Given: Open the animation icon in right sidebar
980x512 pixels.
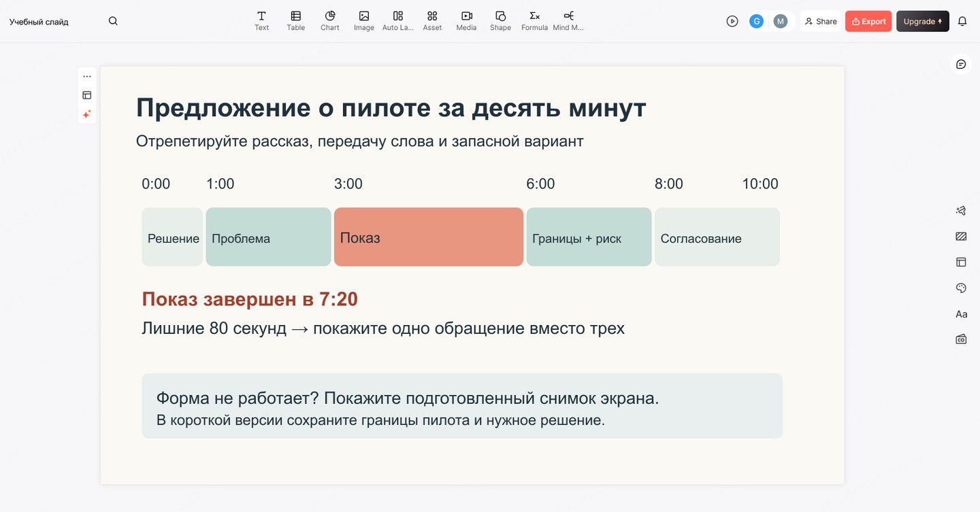Looking at the screenshot, I should click(x=961, y=211).
